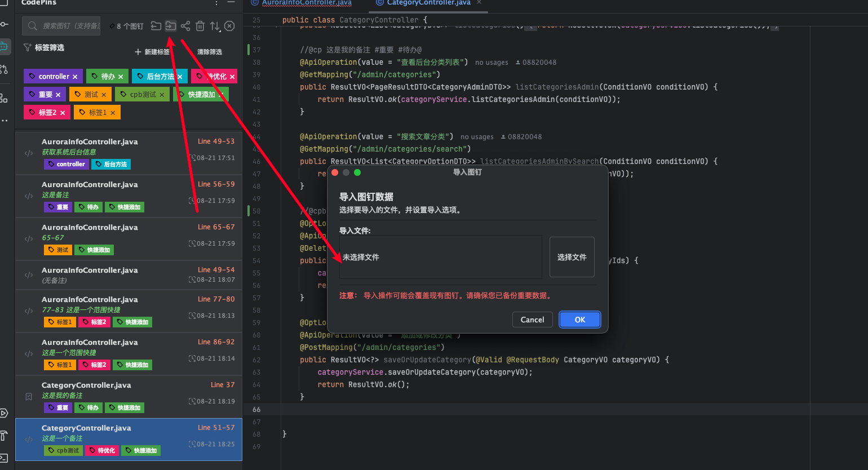Remove the 待办 tag via its X
Viewport: 868px width, 470px height.
click(121, 77)
